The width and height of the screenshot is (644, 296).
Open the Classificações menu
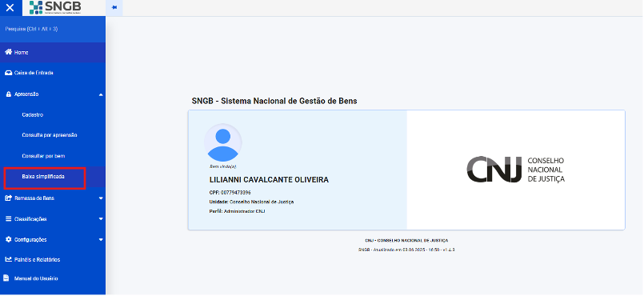[x=53, y=219]
